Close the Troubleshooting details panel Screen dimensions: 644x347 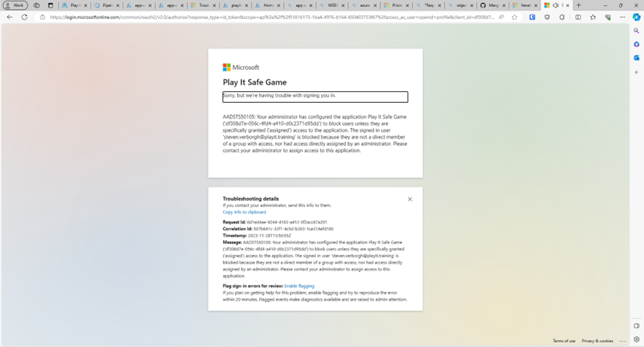(x=410, y=200)
